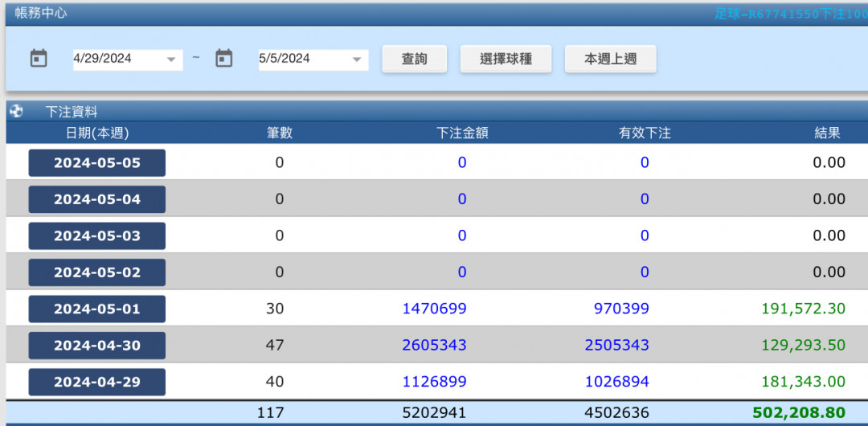Click the 有效下注 zero in 2024-05-02 row
The height and width of the screenshot is (426, 868).
[645, 272]
